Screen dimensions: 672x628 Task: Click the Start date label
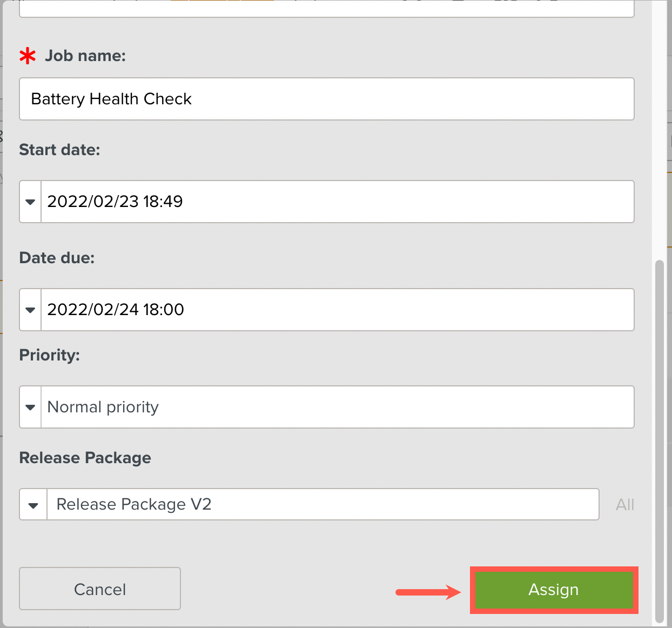click(x=59, y=150)
